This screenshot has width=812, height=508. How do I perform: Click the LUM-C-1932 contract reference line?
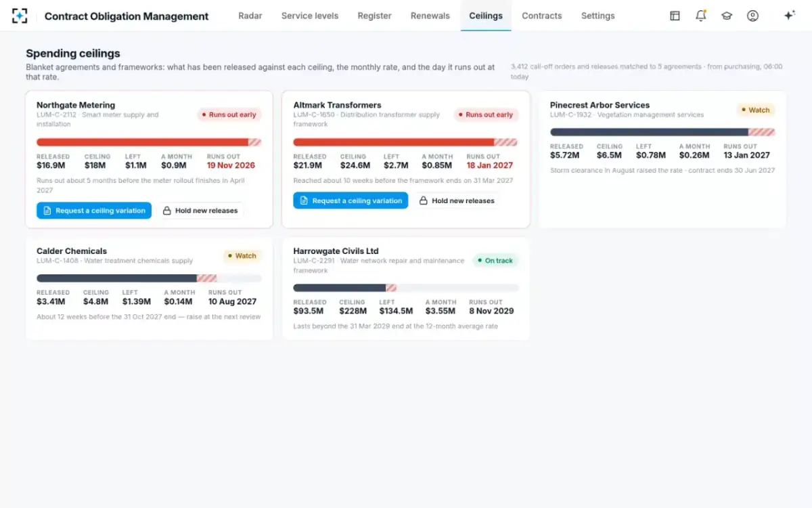click(627, 115)
